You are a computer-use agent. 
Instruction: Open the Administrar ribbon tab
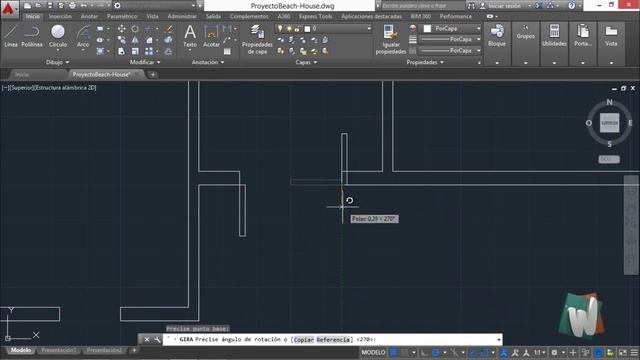(182, 16)
